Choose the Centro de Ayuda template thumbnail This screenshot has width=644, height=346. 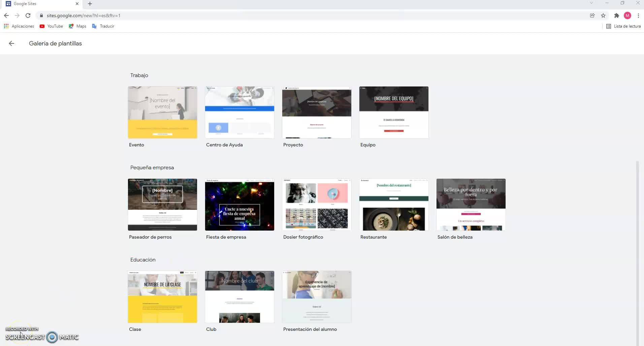pyautogui.click(x=239, y=112)
